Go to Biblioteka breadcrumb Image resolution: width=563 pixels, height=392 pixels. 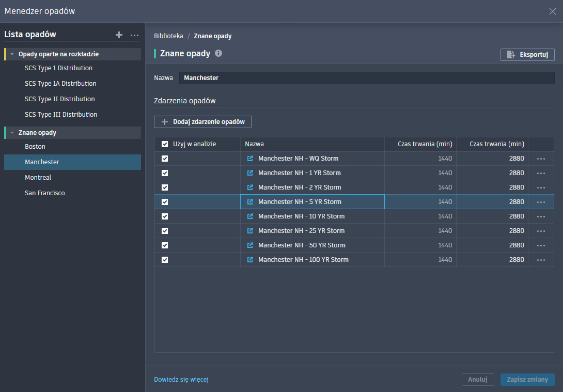pos(168,36)
